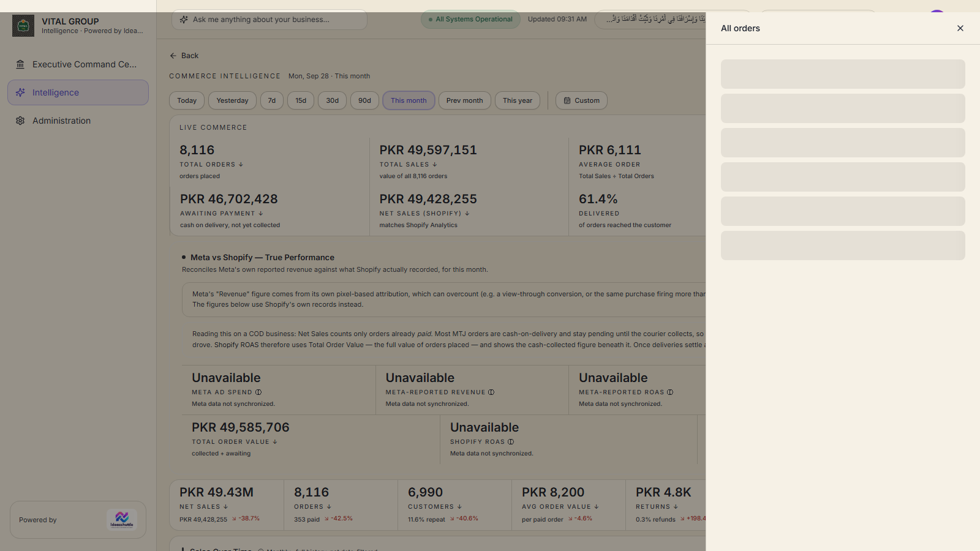Select Intelligence in the sidebar

[x=78, y=92]
